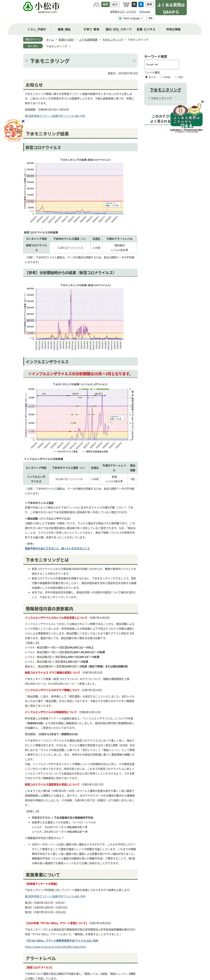Go to 各課から探す breadcrumb
This screenshot has width=210, height=980.
[66, 40]
